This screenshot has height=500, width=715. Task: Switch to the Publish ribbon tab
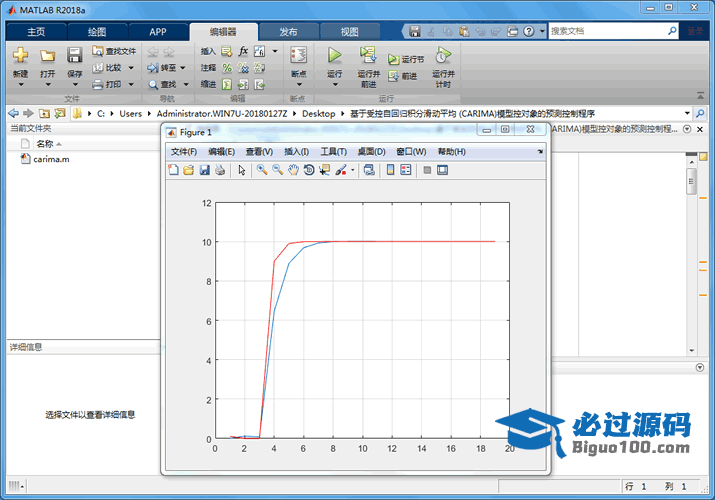[288, 32]
